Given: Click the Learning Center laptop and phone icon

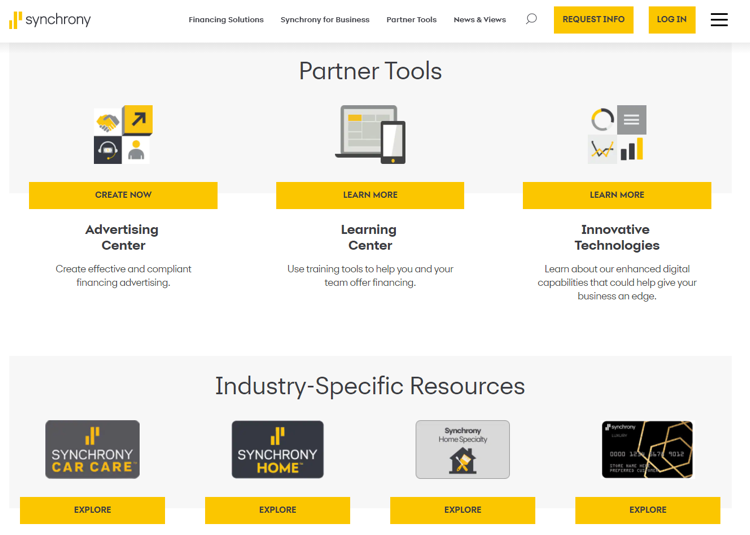Looking at the screenshot, I should point(370,134).
